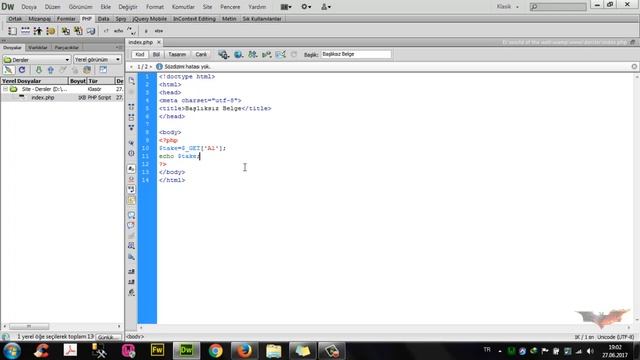Image resolution: width=640 pixels, height=360 pixels.
Task: Click the PHP include icon
Action: point(65,31)
